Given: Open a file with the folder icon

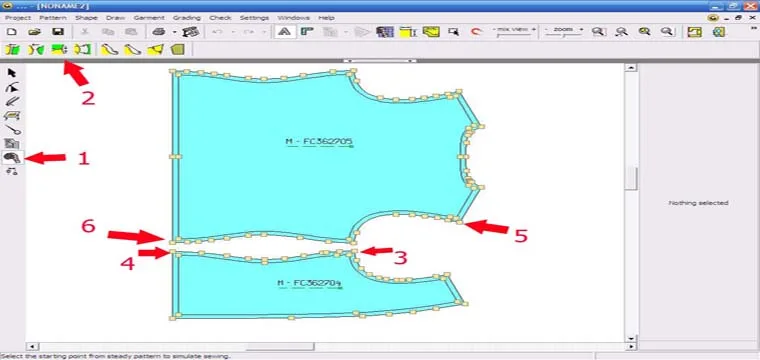Looking at the screenshot, I should tap(34, 32).
